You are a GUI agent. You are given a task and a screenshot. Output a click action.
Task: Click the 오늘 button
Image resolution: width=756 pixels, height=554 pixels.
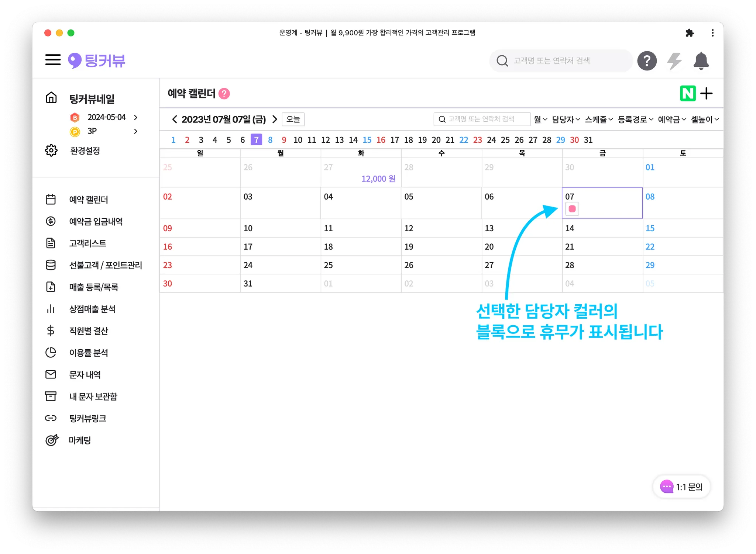[293, 119]
